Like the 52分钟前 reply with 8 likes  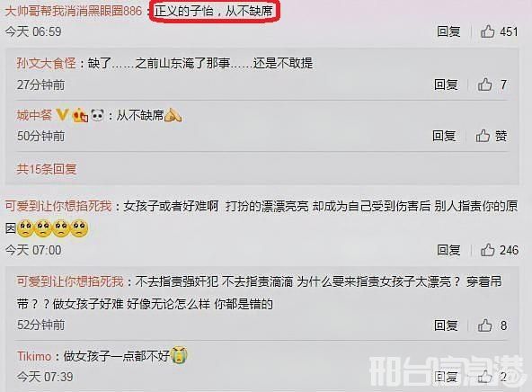pos(485,325)
